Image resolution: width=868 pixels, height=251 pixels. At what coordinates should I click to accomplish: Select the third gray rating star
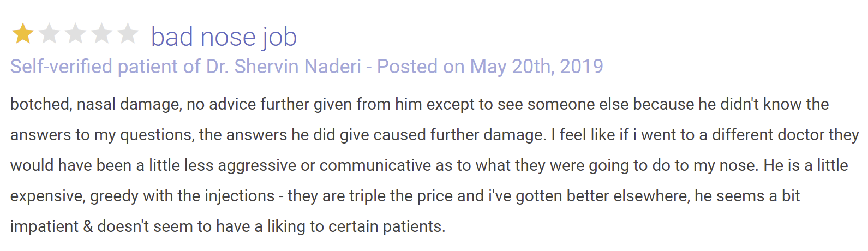pyautogui.click(x=75, y=34)
